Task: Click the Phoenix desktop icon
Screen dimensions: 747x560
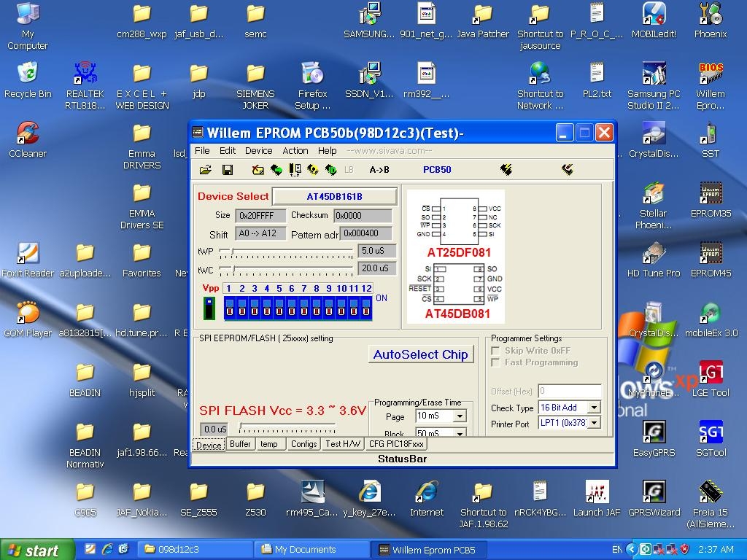Action: tap(711, 20)
